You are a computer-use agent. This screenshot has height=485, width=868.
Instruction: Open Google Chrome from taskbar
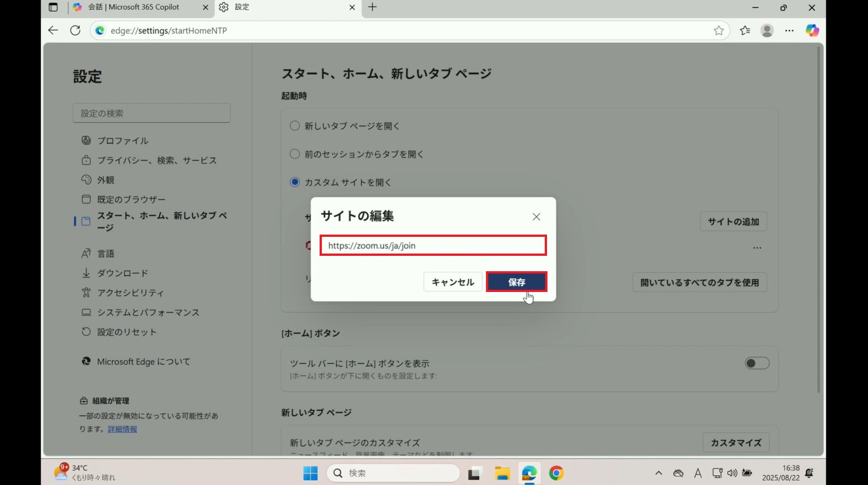(x=556, y=473)
